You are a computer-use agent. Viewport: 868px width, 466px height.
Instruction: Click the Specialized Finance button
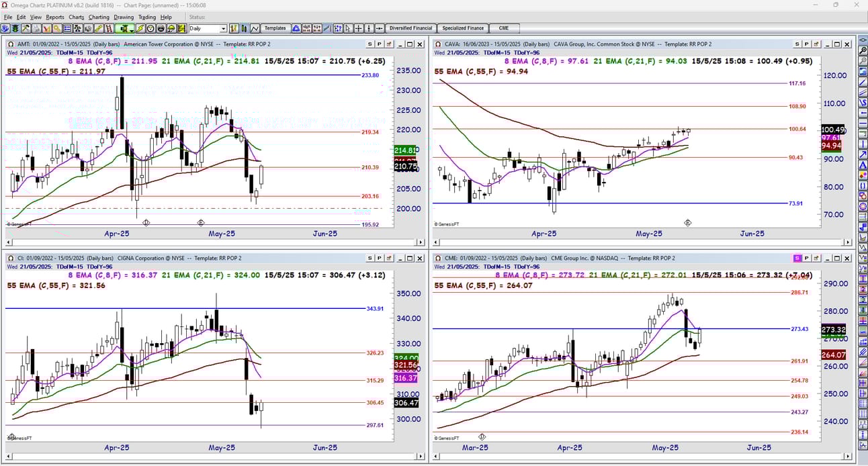pyautogui.click(x=463, y=28)
